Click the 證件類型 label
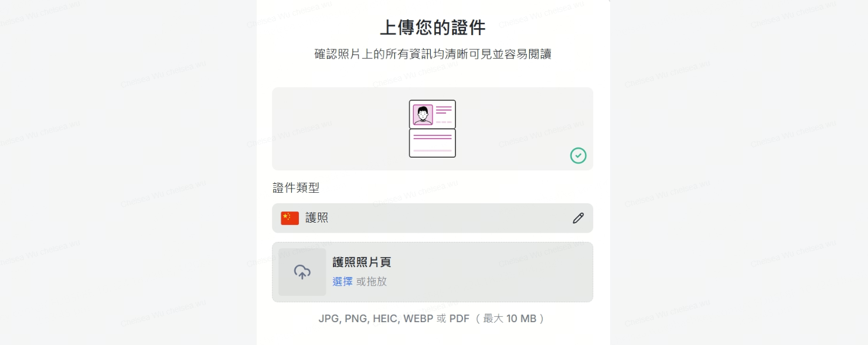This screenshot has width=868, height=345. click(296, 188)
